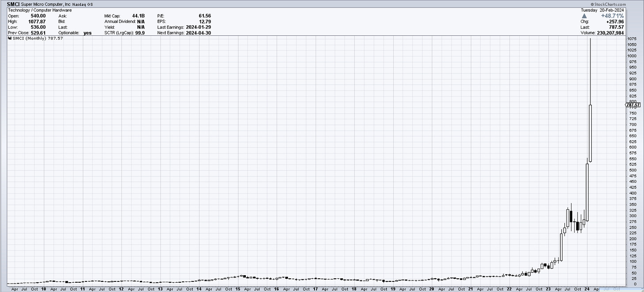
Task: Click the 1000 label on the price axis
Action: pyautogui.click(x=632, y=56)
